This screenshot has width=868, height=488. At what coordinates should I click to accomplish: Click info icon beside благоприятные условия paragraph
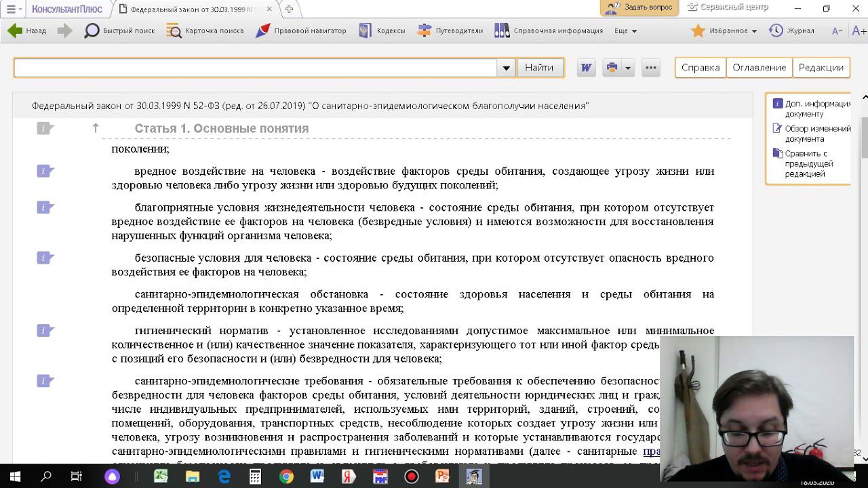[45, 207]
